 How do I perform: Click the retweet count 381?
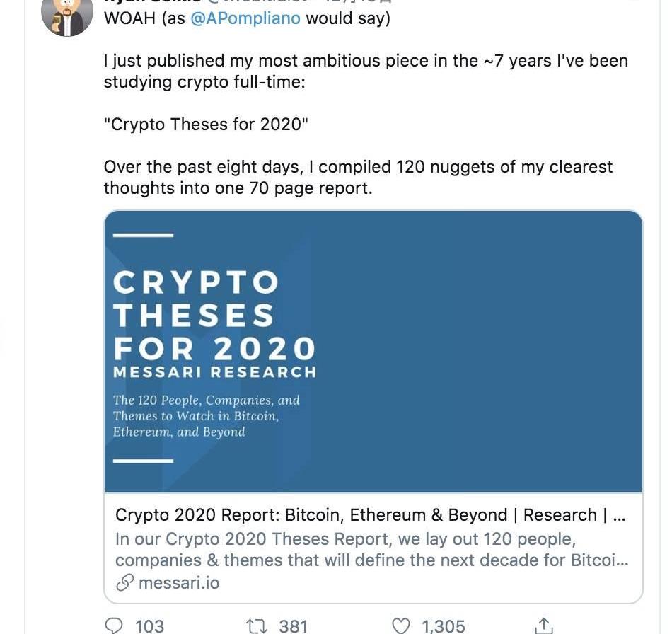[293, 626]
